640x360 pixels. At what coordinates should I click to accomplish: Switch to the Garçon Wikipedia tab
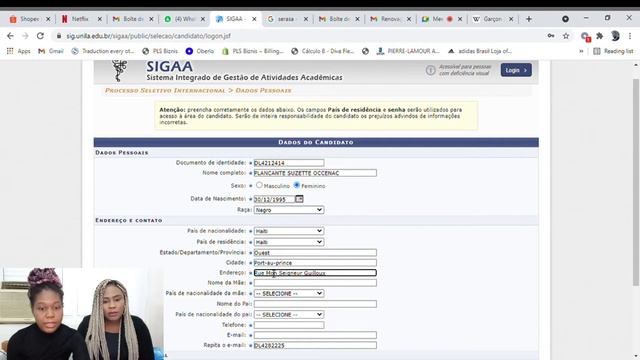[493, 19]
